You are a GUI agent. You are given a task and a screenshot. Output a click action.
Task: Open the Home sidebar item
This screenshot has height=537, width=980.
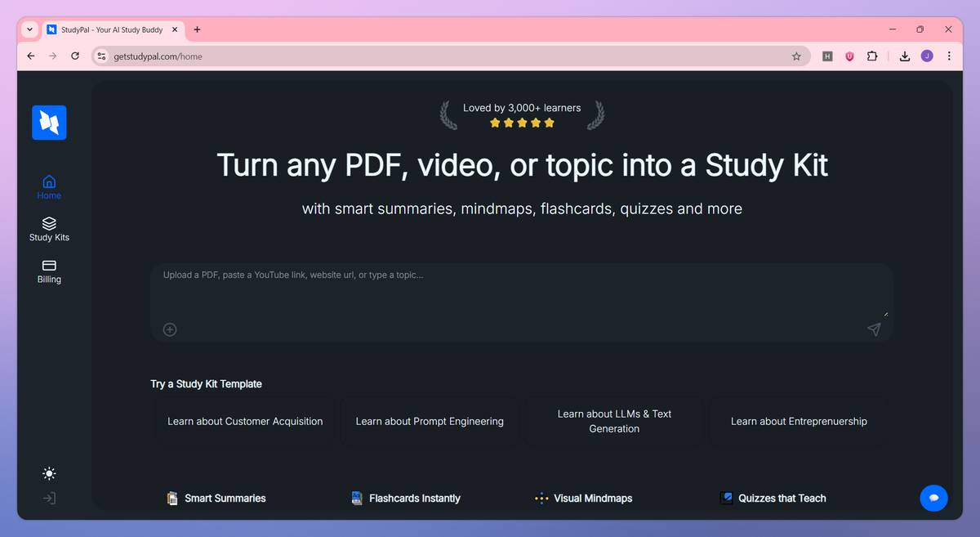pyautogui.click(x=49, y=187)
